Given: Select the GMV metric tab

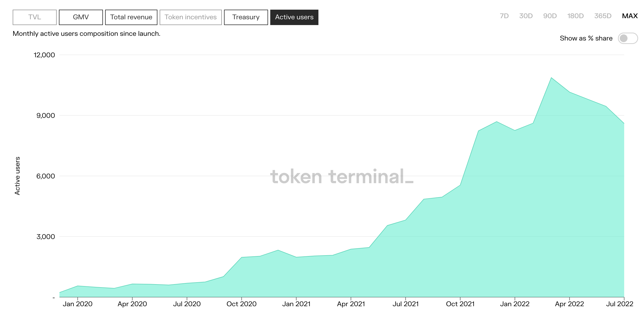Looking at the screenshot, I should tap(81, 17).
